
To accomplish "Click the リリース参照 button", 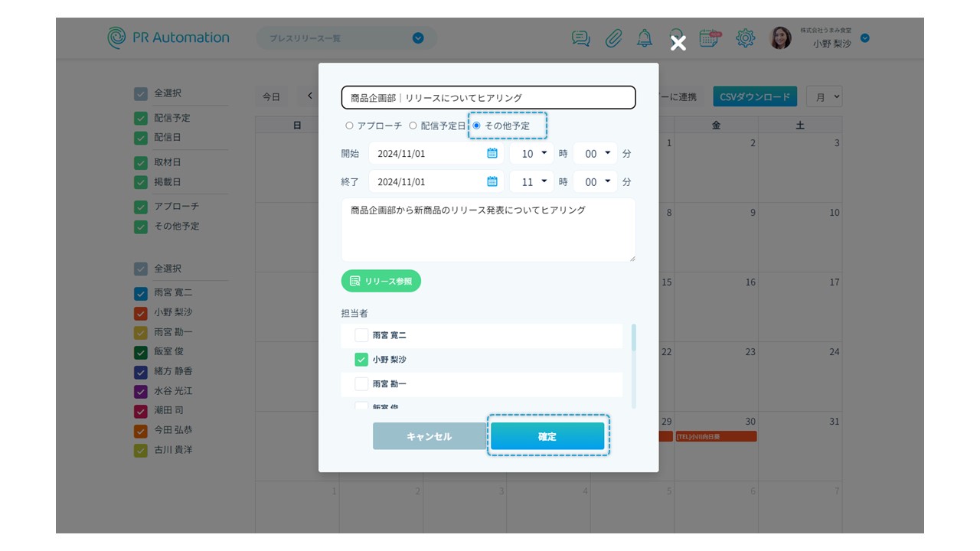I will [x=381, y=281].
